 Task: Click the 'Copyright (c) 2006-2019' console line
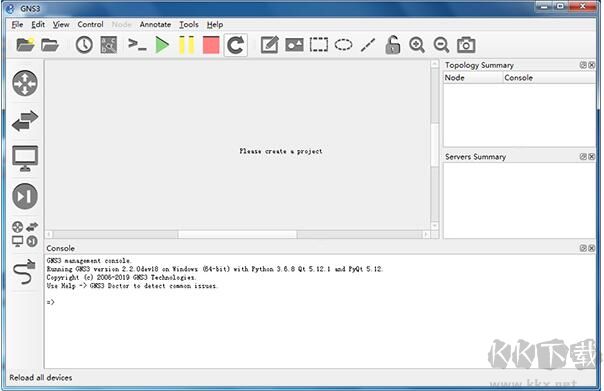point(121,278)
